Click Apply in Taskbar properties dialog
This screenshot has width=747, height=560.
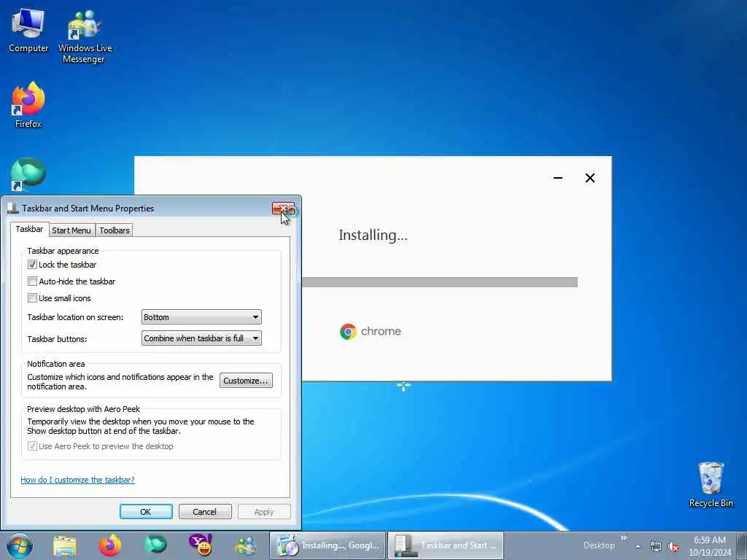264,512
